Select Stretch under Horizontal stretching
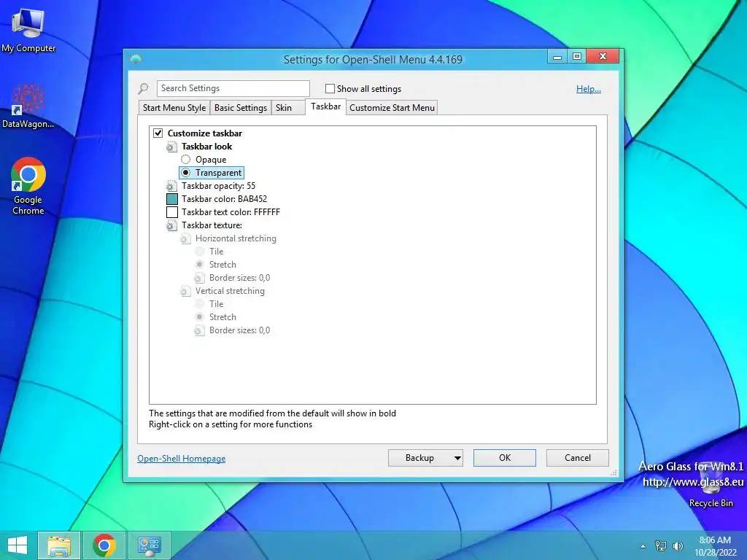747x560 pixels. (200, 264)
